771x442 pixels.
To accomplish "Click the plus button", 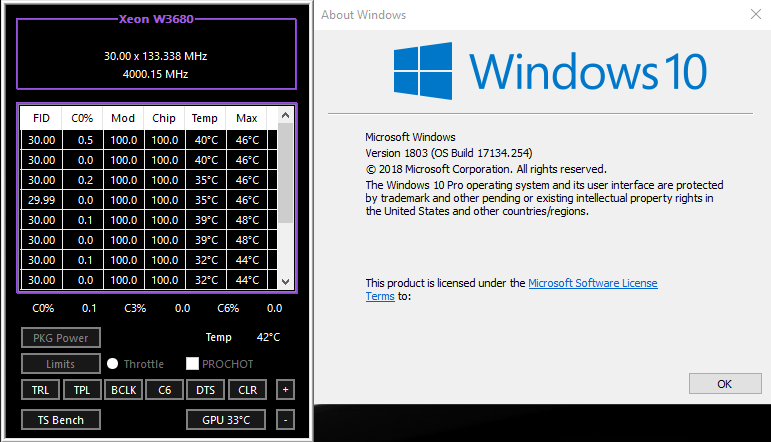I will click(286, 390).
